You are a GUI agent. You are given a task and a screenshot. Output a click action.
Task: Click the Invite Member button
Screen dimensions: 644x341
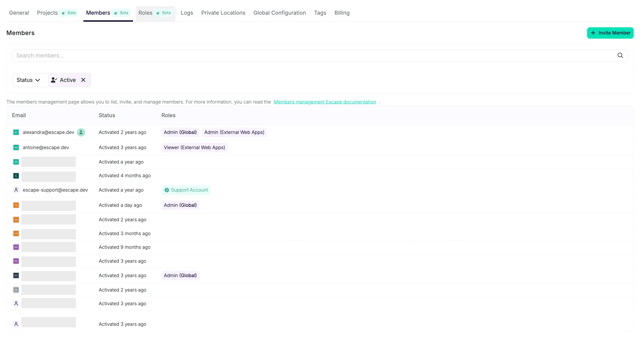pyautogui.click(x=610, y=33)
